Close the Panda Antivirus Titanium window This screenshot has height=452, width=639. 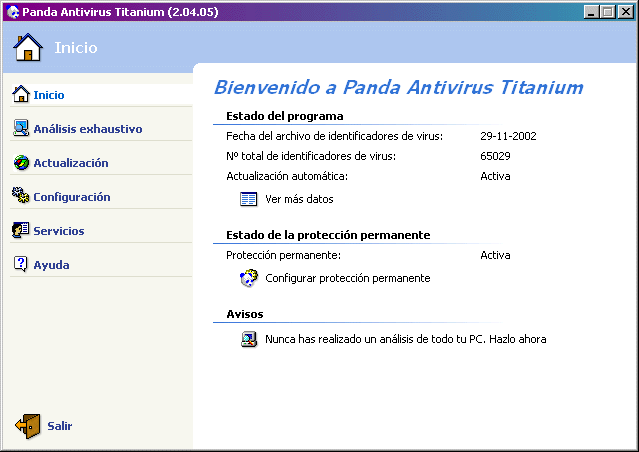coord(625,12)
